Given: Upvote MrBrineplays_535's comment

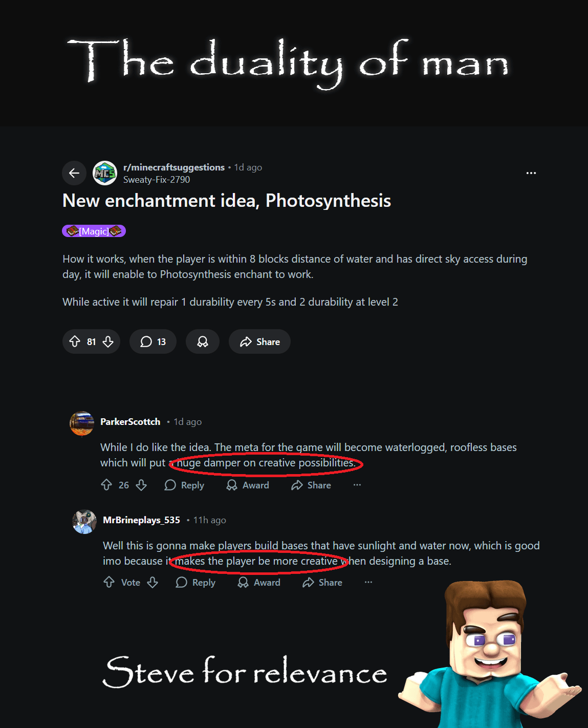Looking at the screenshot, I should [109, 582].
